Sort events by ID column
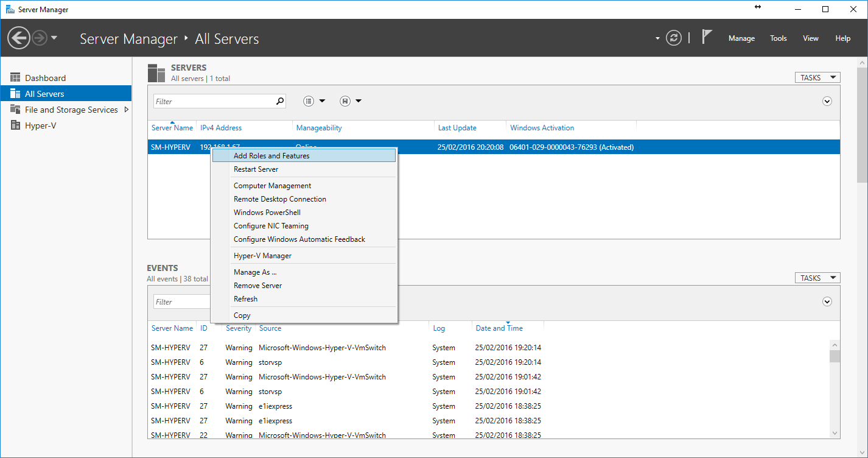This screenshot has width=868, height=458. click(x=204, y=328)
